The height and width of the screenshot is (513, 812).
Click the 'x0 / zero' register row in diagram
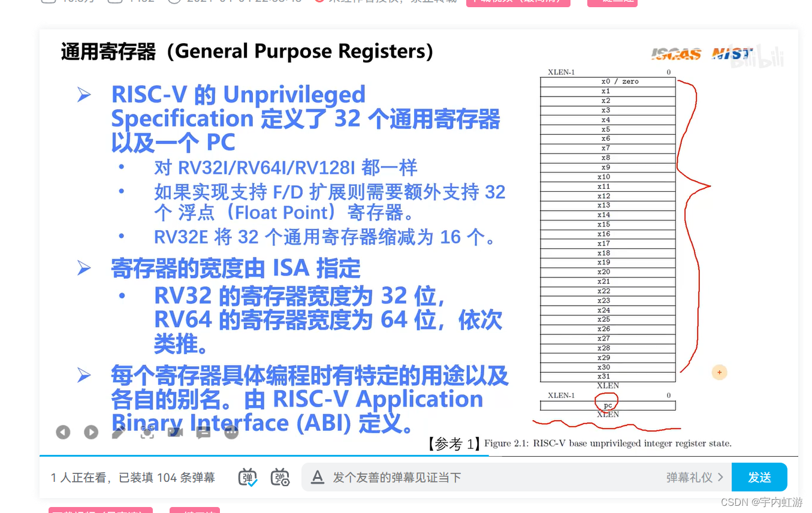(608, 82)
